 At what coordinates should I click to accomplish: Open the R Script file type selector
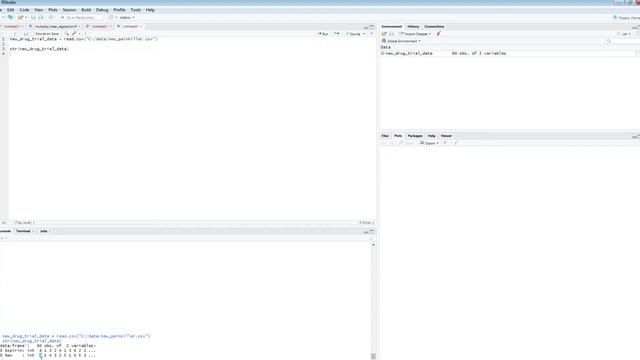click(366, 223)
